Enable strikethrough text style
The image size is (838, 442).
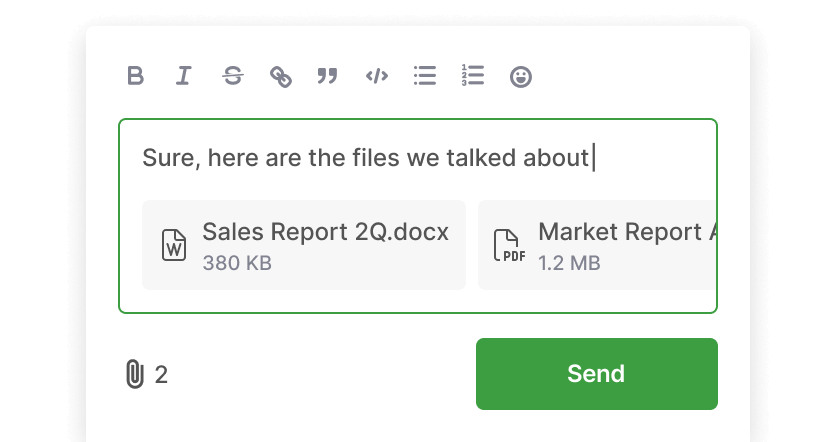232,76
